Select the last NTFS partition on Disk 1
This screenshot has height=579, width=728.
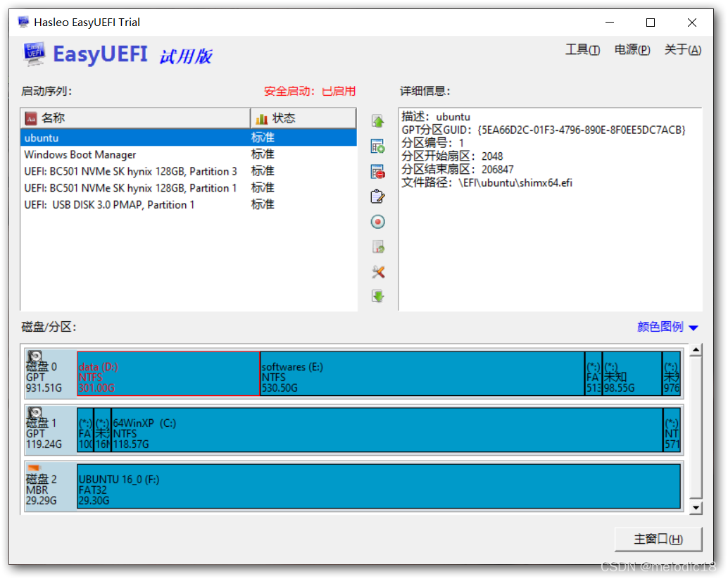point(672,430)
